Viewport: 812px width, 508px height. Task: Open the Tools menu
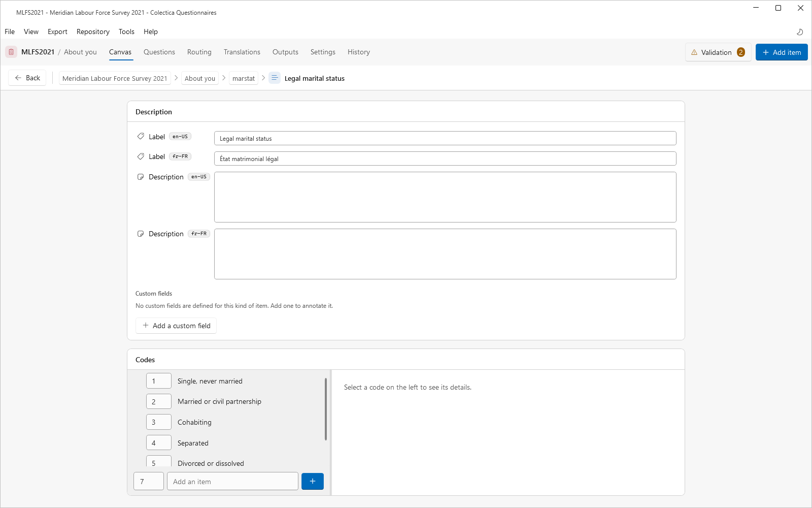point(126,31)
